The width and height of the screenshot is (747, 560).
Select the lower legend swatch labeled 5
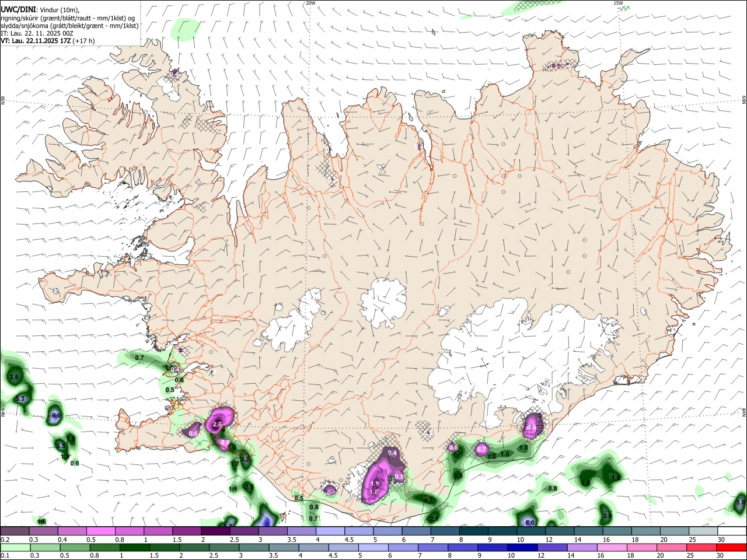click(x=373, y=547)
